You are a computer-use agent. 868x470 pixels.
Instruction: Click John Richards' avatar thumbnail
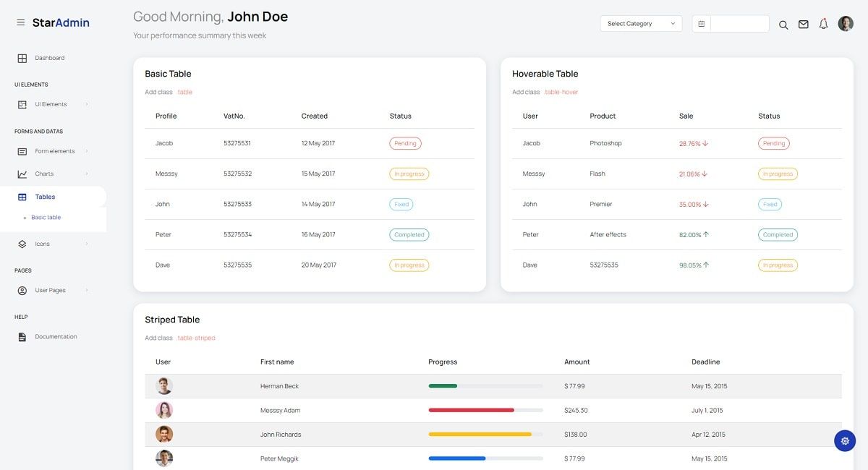point(164,435)
